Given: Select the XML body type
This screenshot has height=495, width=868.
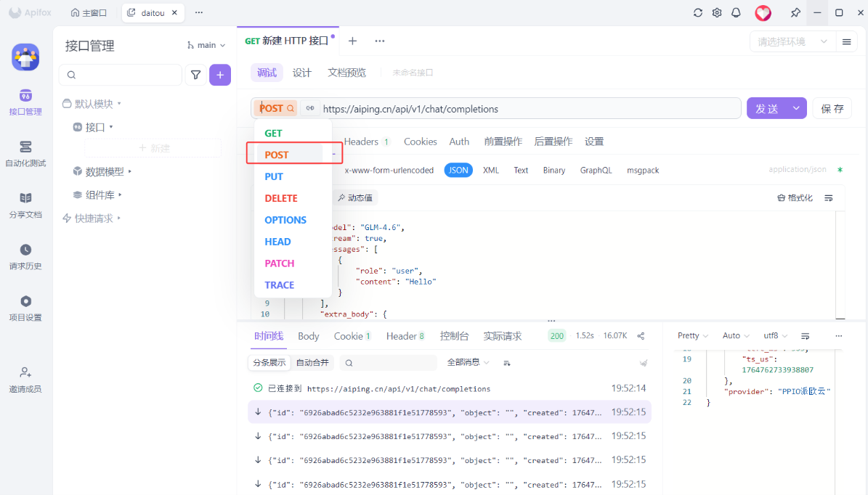Looking at the screenshot, I should point(491,171).
